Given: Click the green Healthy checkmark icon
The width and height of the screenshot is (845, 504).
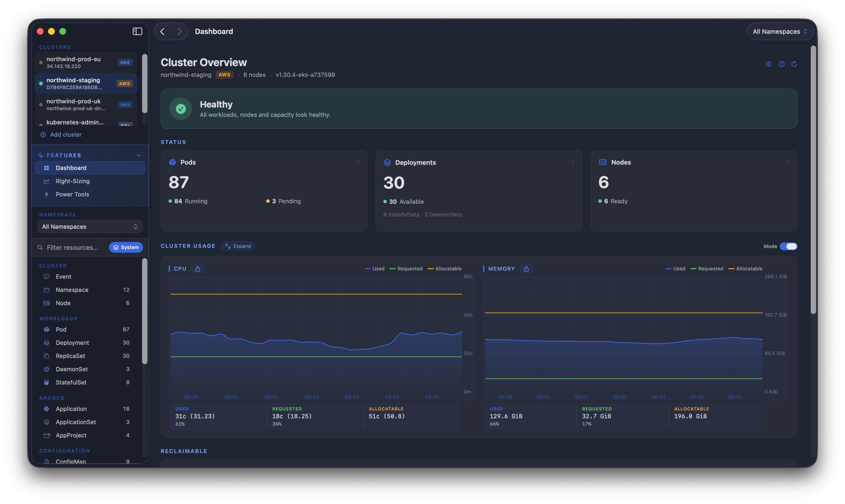Looking at the screenshot, I should click(181, 109).
